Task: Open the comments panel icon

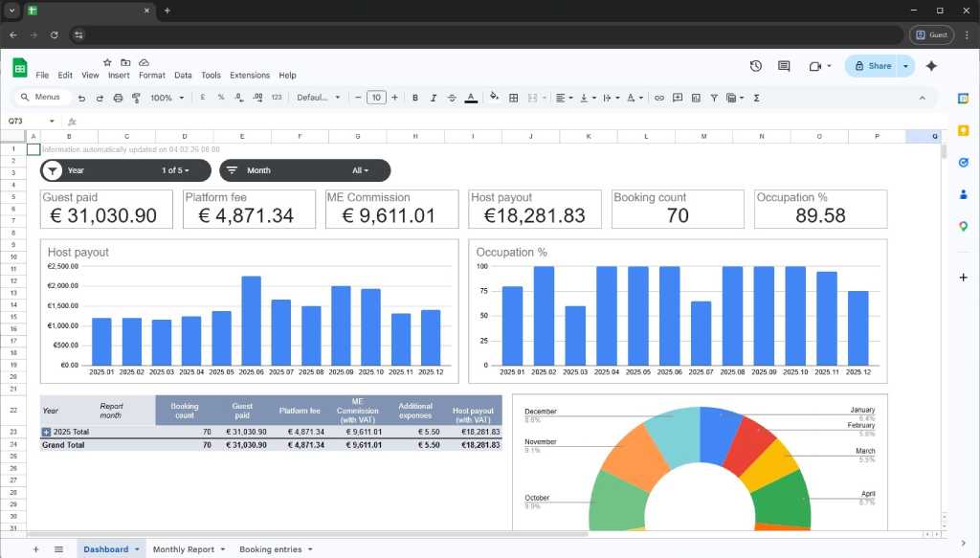Action: pos(784,66)
